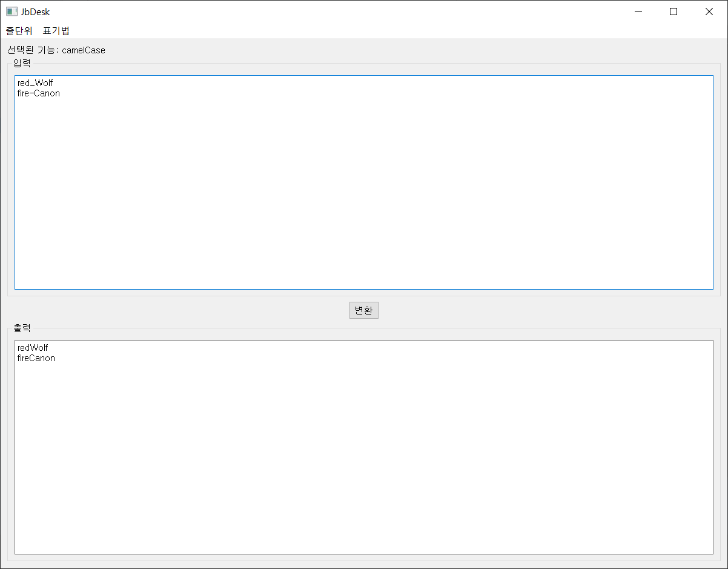Click inside the 출력 output text area

[364, 447]
